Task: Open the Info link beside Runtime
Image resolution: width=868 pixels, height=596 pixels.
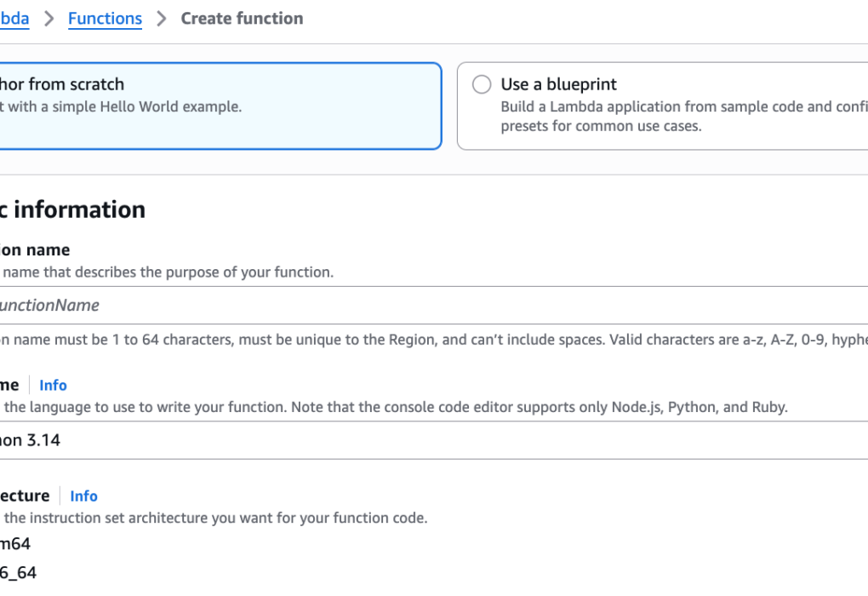Action: click(x=53, y=385)
